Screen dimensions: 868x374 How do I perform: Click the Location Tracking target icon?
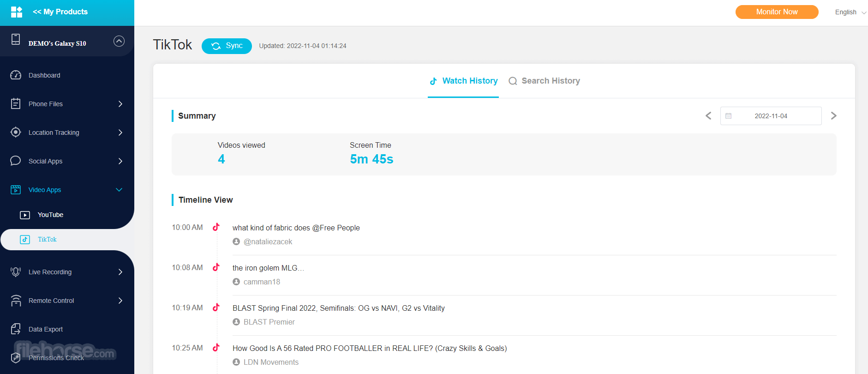[x=16, y=133]
